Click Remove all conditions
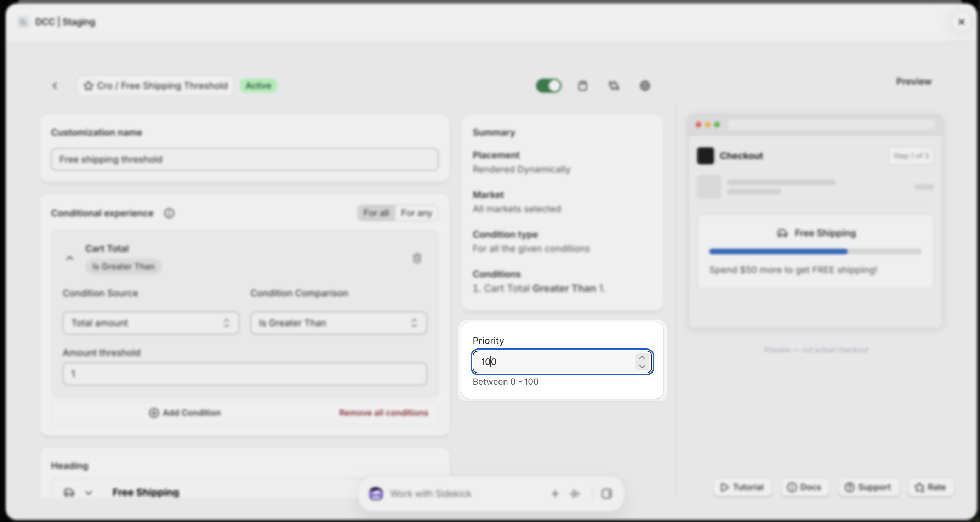 click(383, 413)
